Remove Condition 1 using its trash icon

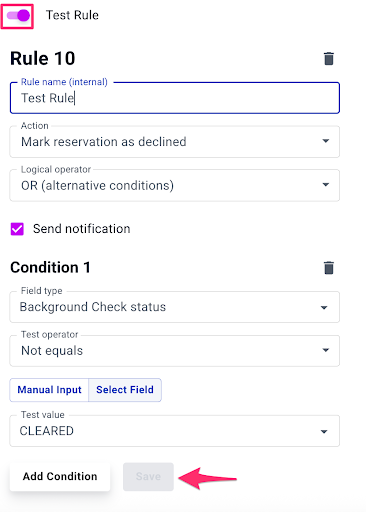(x=329, y=268)
